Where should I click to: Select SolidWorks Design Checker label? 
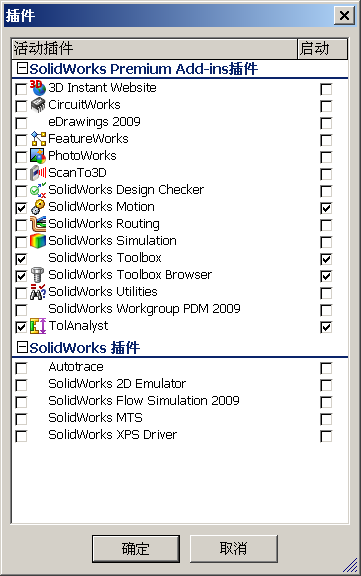[x=126, y=190]
